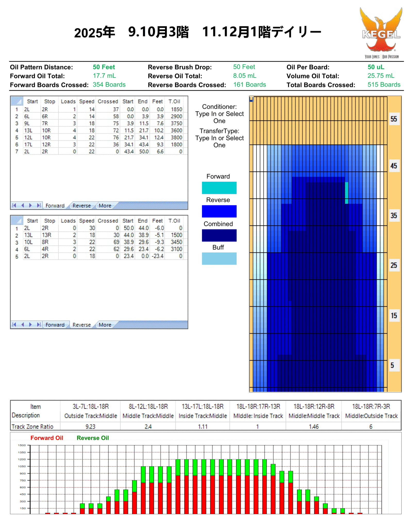Select forward table T.Oil value 3750

(x=174, y=123)
